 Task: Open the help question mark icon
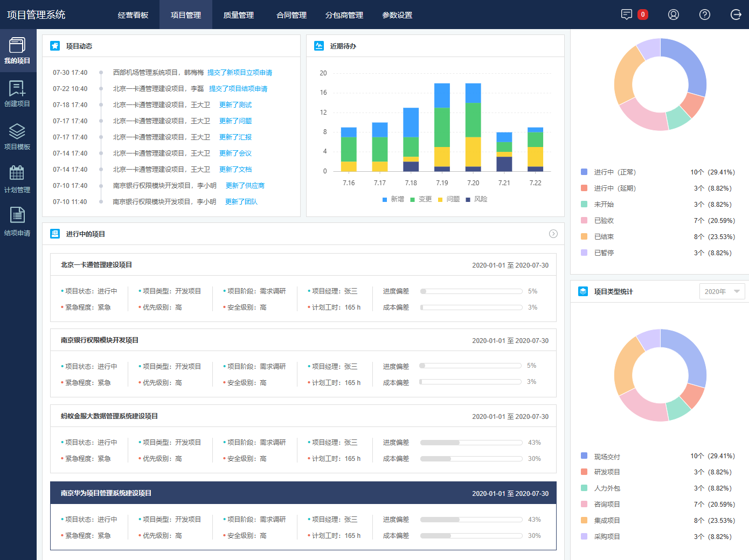click(704, 15)
